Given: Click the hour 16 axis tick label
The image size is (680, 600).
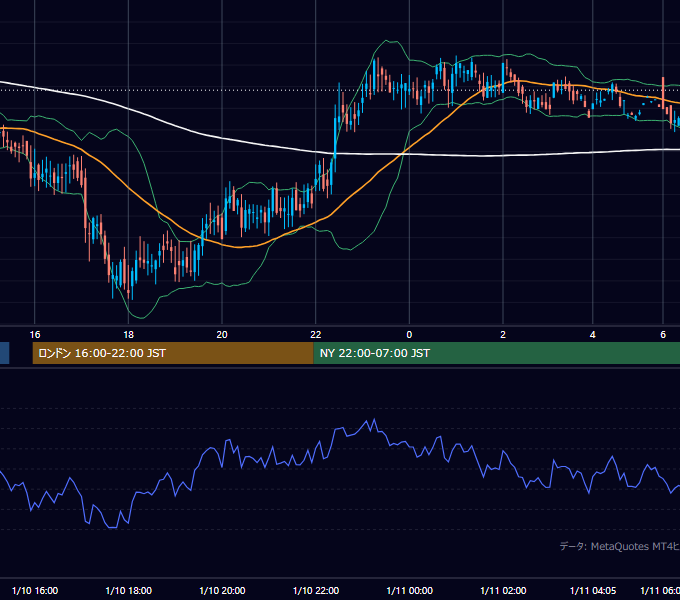Looking at the screenshot, I should tap(35, 335).
